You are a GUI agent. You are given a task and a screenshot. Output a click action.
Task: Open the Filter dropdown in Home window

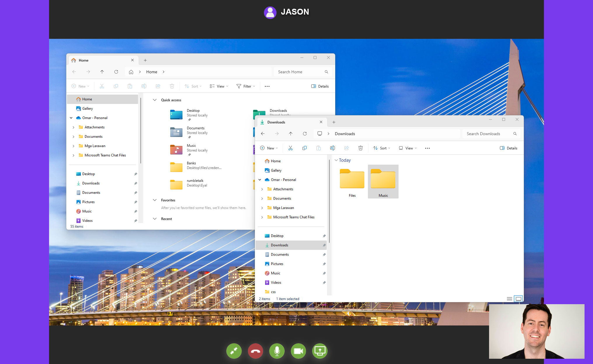[x=246, y=86]
